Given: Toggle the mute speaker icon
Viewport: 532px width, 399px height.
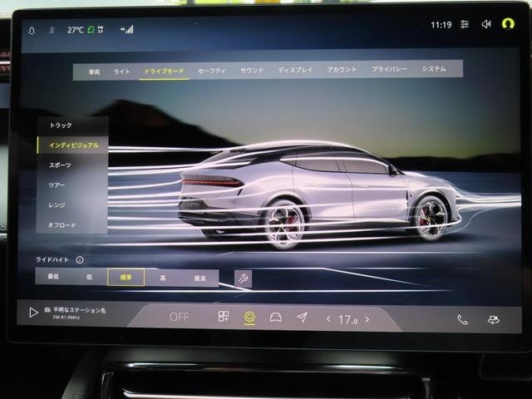Looking at the screenshot, I should coord(486,24).
